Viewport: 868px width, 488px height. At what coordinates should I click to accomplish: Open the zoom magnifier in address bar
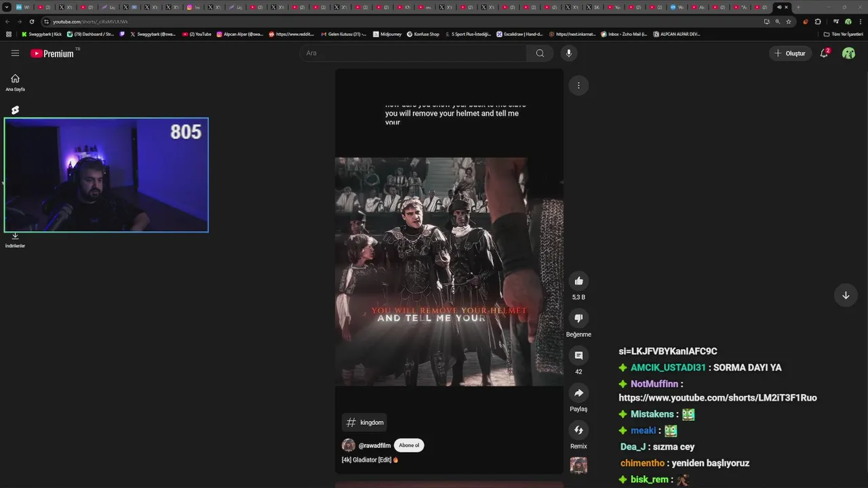click(778, 22)
